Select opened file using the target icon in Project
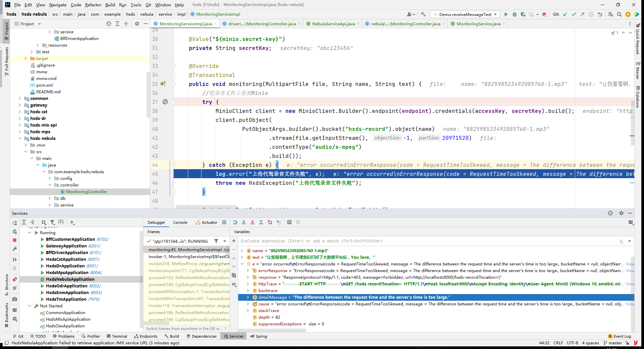Screen dimensions: 644x349 click(x=109, y=24)
